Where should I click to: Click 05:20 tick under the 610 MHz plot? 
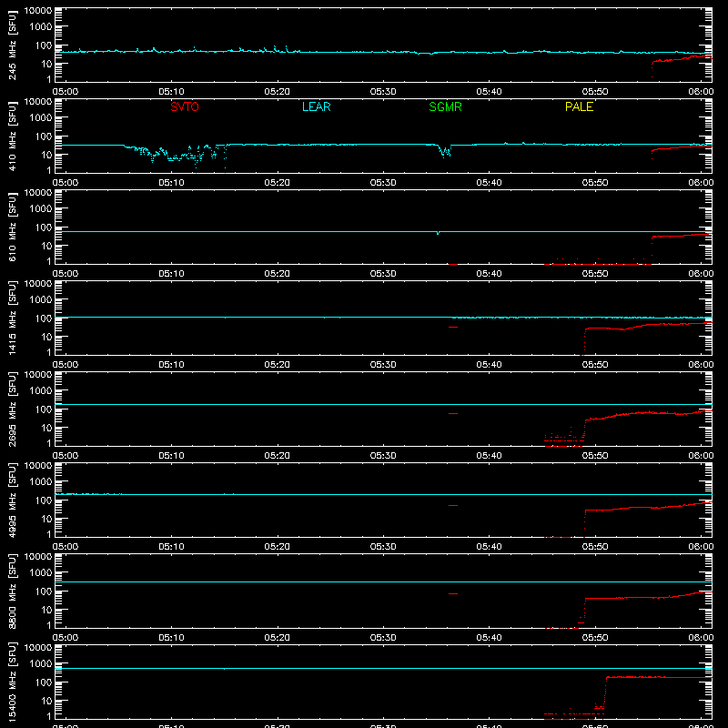click(x=278, y=274)
